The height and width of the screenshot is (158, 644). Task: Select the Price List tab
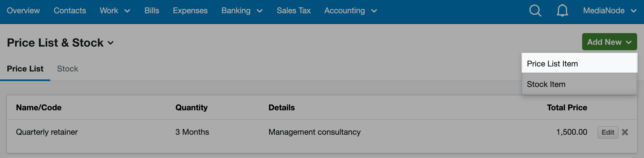[25, 69]
